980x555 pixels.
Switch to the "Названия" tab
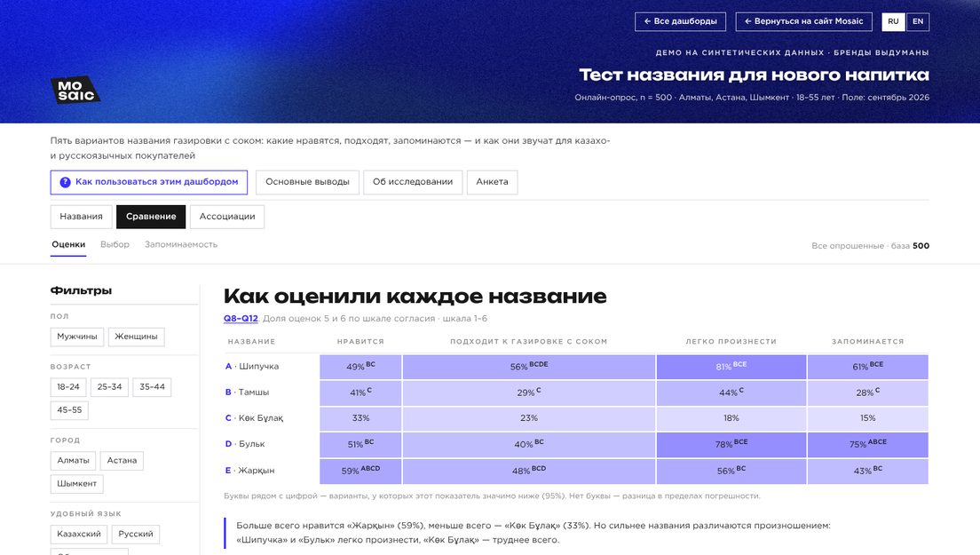tap(82, 217)
